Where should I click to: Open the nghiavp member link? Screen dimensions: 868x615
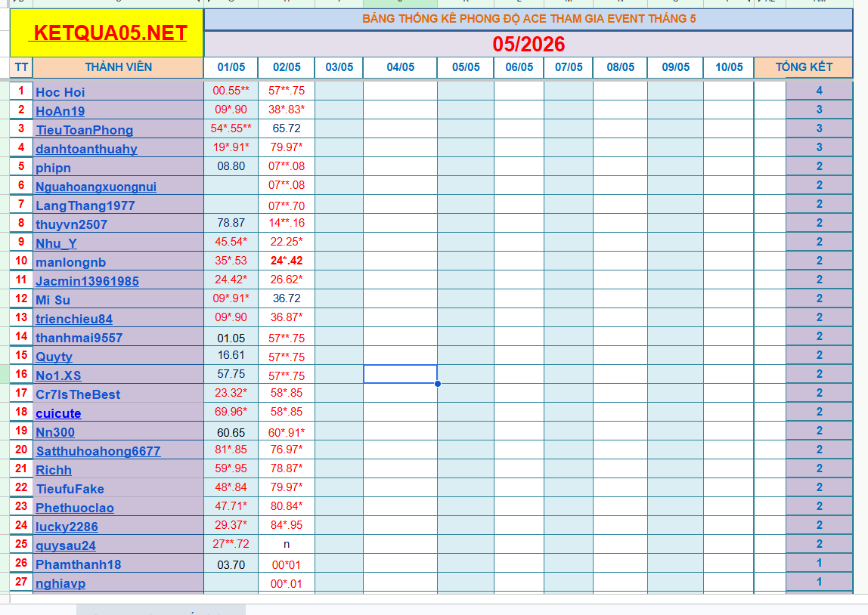pyautogui.click(x=61, y=583)
